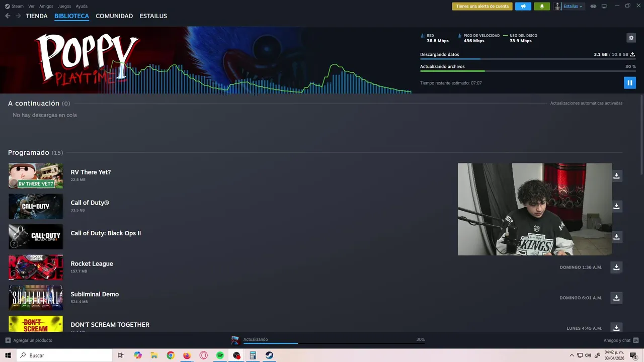Open Spotify from the taskbar
This screenshot has height=362, width=644.
(220, 355)
